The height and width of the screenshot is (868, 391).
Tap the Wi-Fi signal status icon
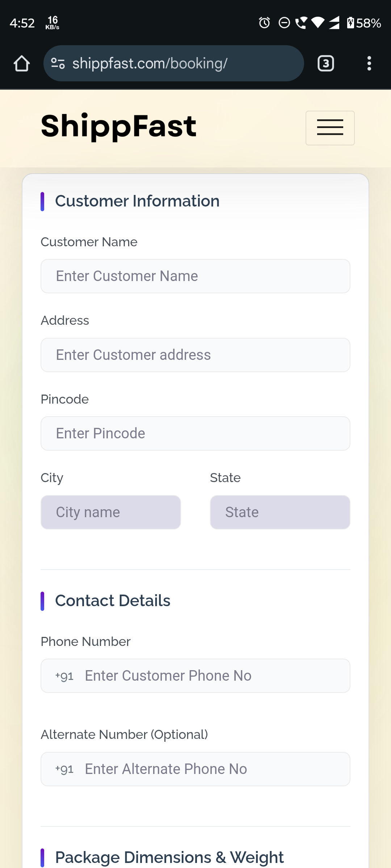318,23
